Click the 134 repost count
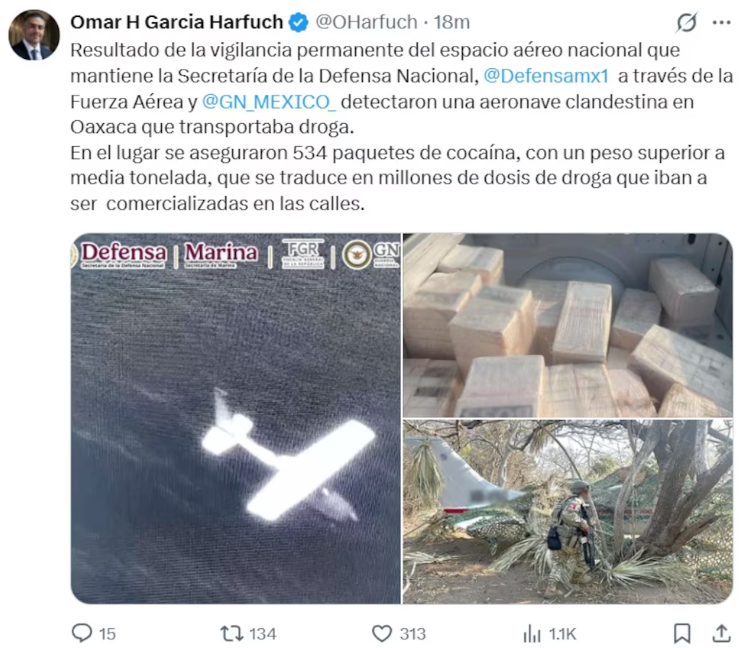The image size is (747, 648). click(x=262, y=634)
